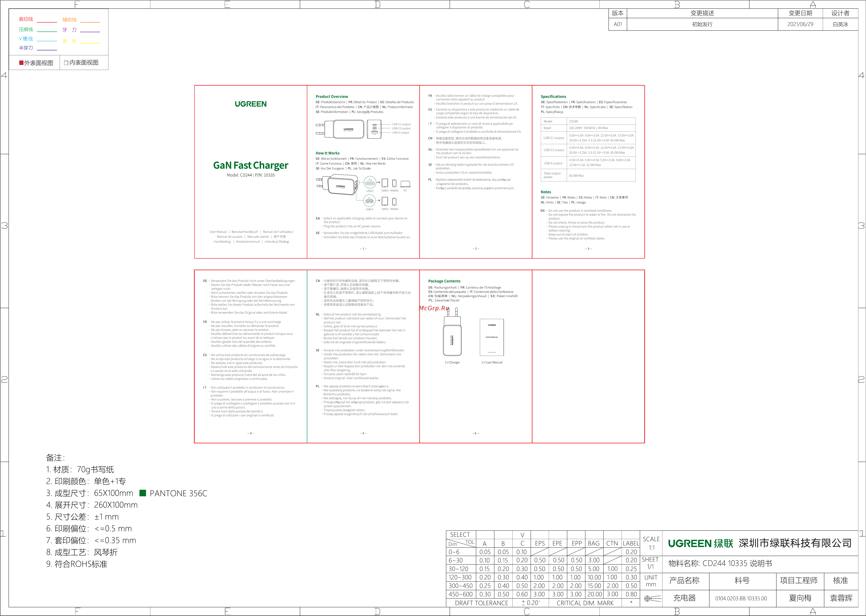Click page number '– 6 –'

click(476, 433)
